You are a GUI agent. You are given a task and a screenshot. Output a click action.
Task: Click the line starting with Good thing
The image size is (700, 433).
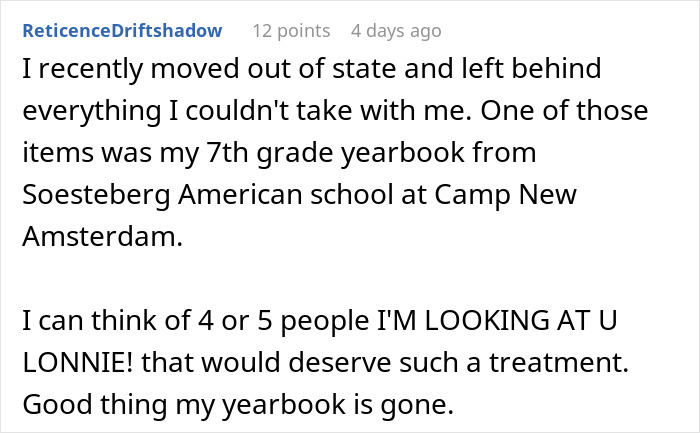[x=238, y=405]
